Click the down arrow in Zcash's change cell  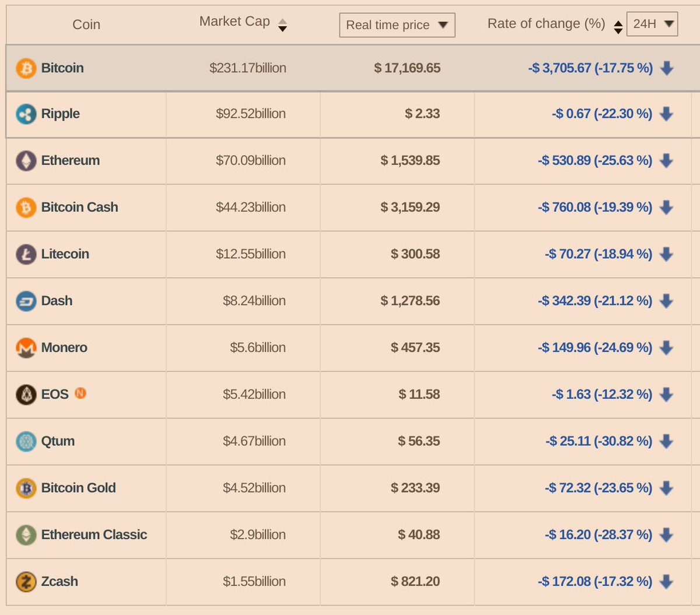(666, 582)
